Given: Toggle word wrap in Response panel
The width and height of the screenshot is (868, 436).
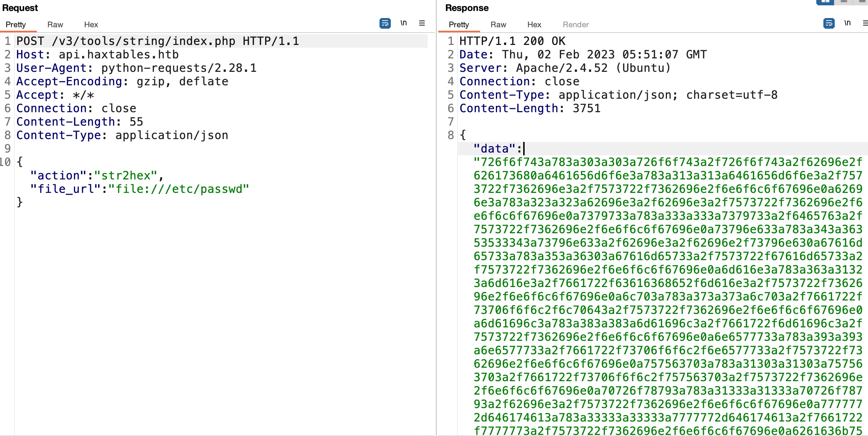Looking at the screenshot, I should pos(829,23).
